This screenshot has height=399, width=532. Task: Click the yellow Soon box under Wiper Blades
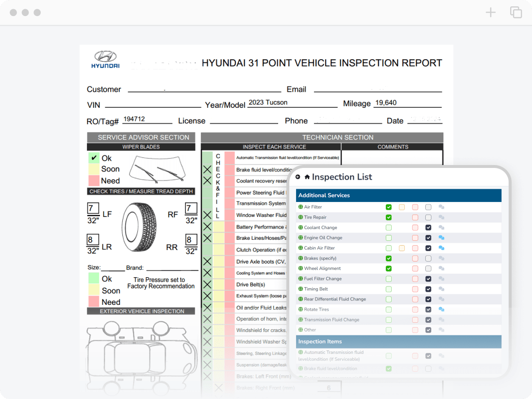coord(94,169)
